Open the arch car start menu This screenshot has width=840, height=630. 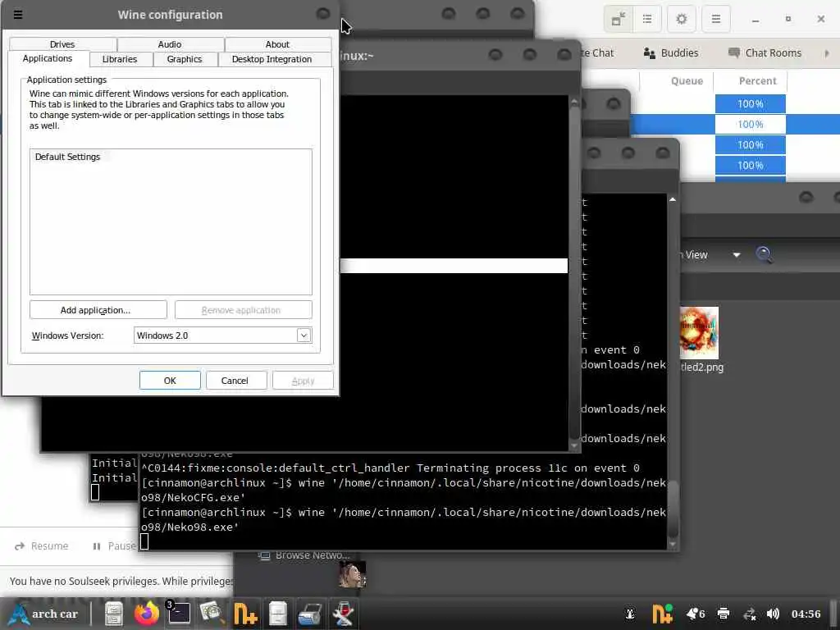pos(44,614)
